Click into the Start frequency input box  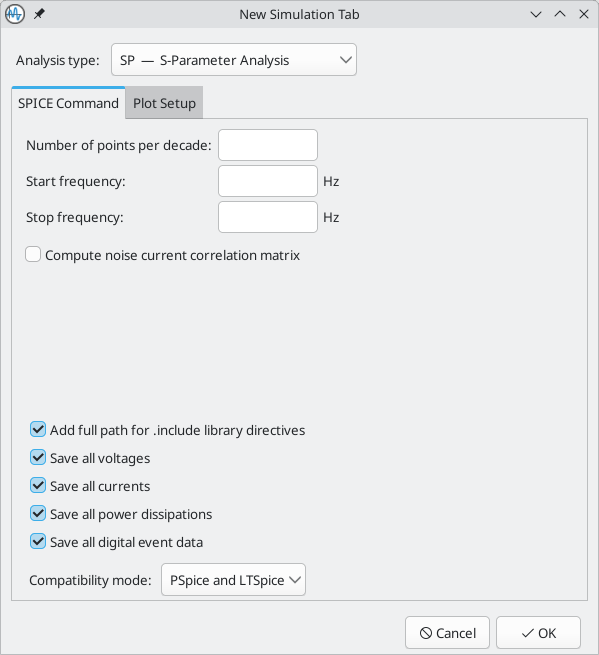(x=268, y=181)
